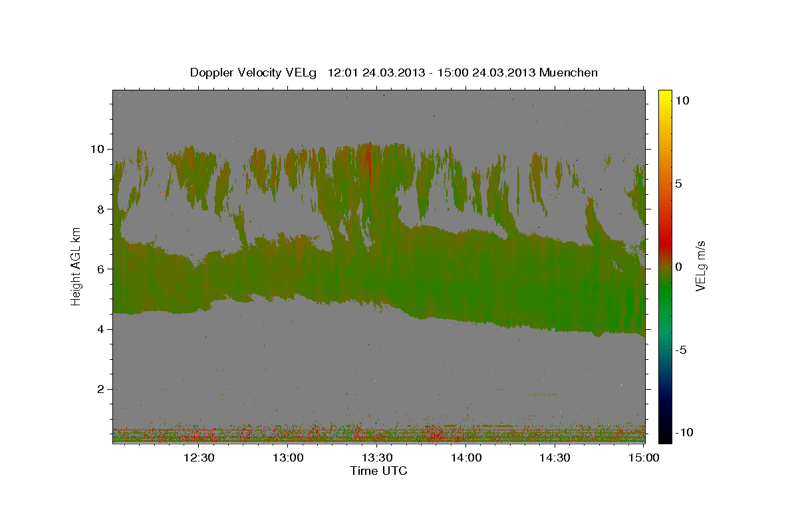Click the 12:30 time tick label
The width and height of the screenshot is (798, 532).
coord(199,458)
